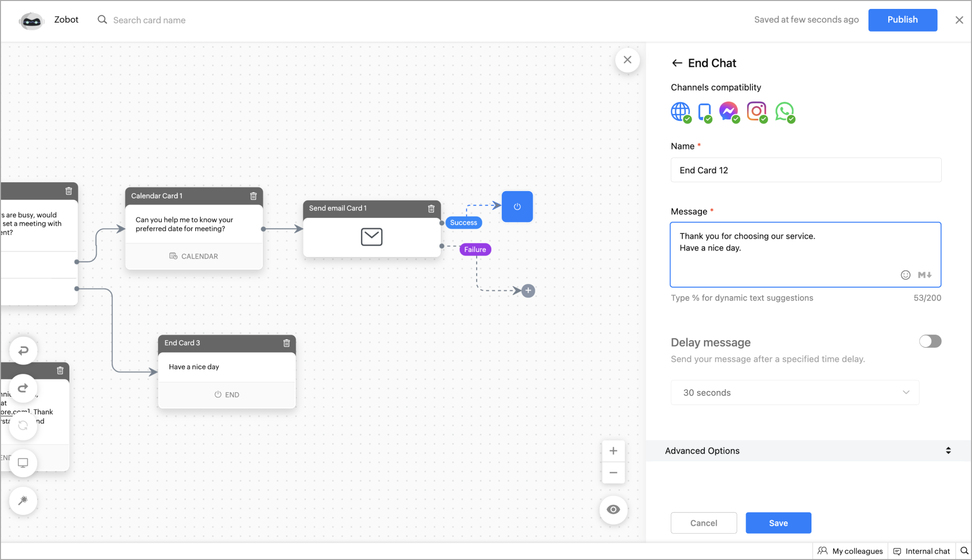The height and width of the screenshot is (560, 972).
Task: Click the undo arrow button on canvas
Action: tap(23, 351)
